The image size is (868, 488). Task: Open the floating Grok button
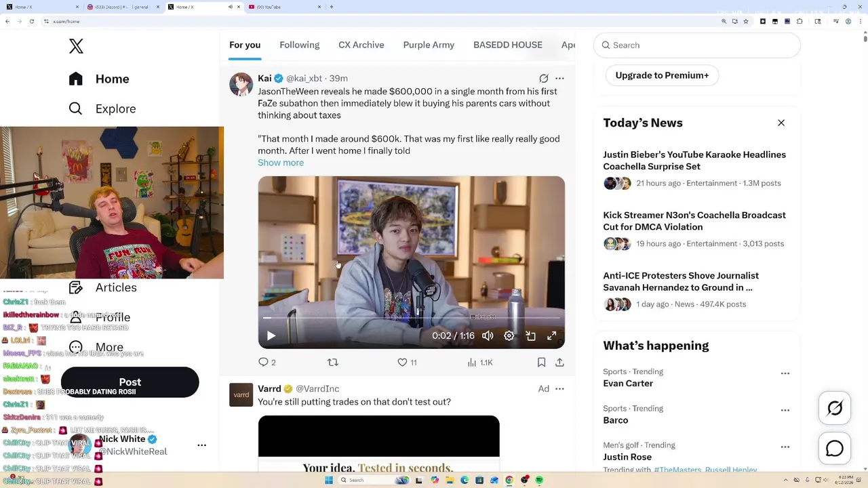(835, 408)
